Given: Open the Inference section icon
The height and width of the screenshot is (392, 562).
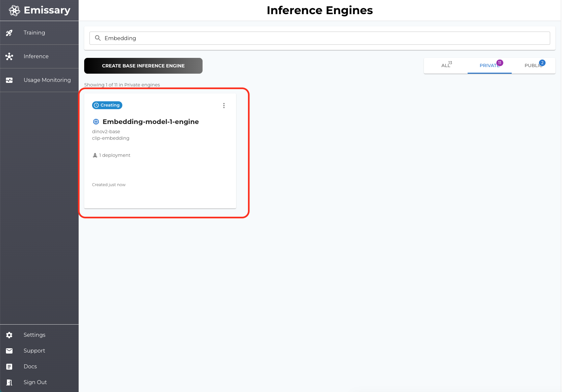Looking at the screenshot, I should [x=9, y=56].
